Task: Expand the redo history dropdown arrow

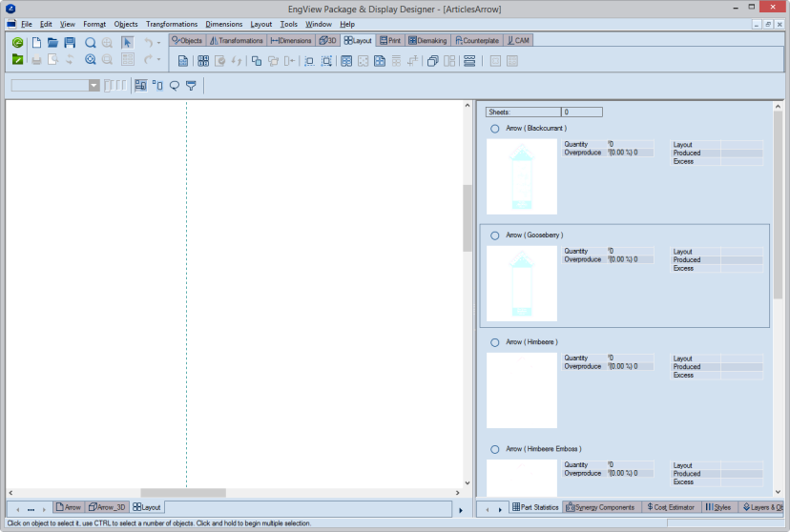Action: click(158, 59)
